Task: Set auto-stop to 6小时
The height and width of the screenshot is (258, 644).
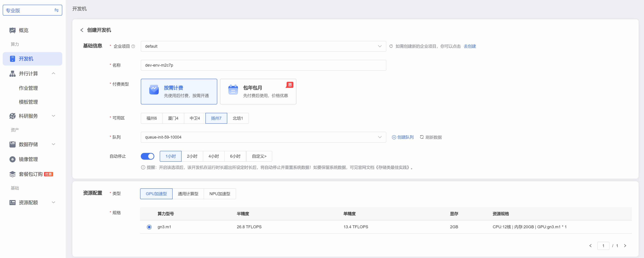Action: click(235, 156)
